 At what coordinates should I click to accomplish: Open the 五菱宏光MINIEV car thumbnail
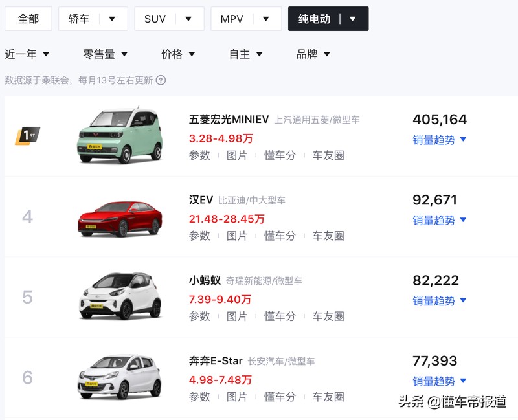click(x=120, y=135)
